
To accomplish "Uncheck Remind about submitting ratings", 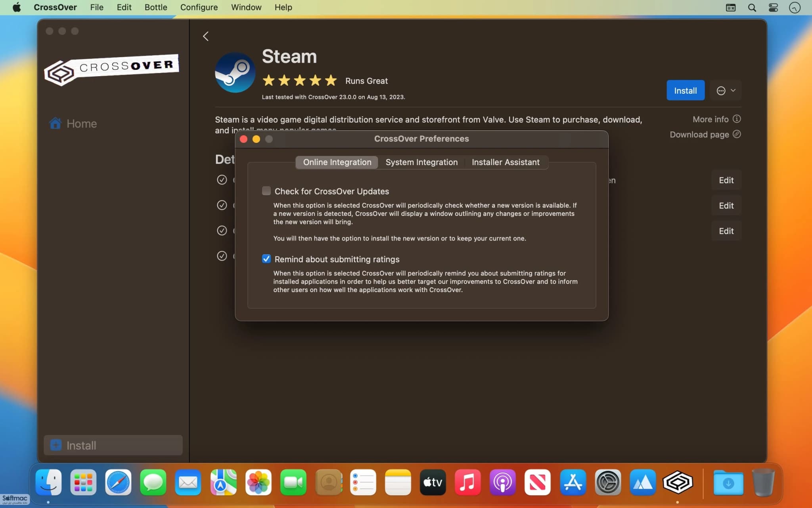I will [266, 259].
